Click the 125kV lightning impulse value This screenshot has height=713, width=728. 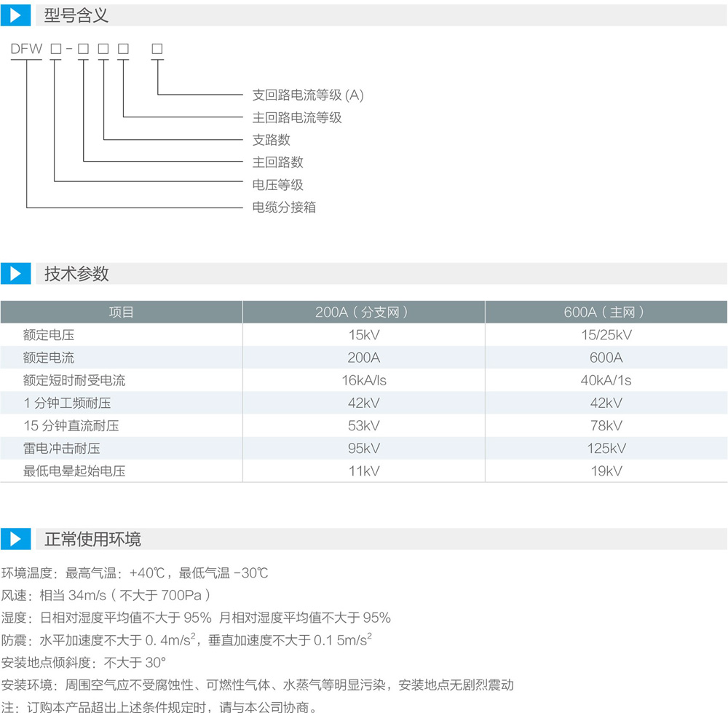click(x=606, y=448)
